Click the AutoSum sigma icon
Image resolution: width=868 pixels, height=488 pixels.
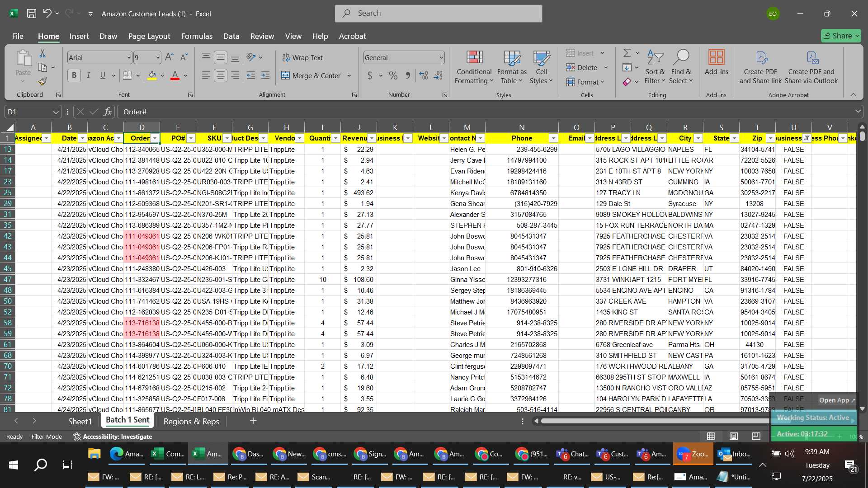(627, 53)
